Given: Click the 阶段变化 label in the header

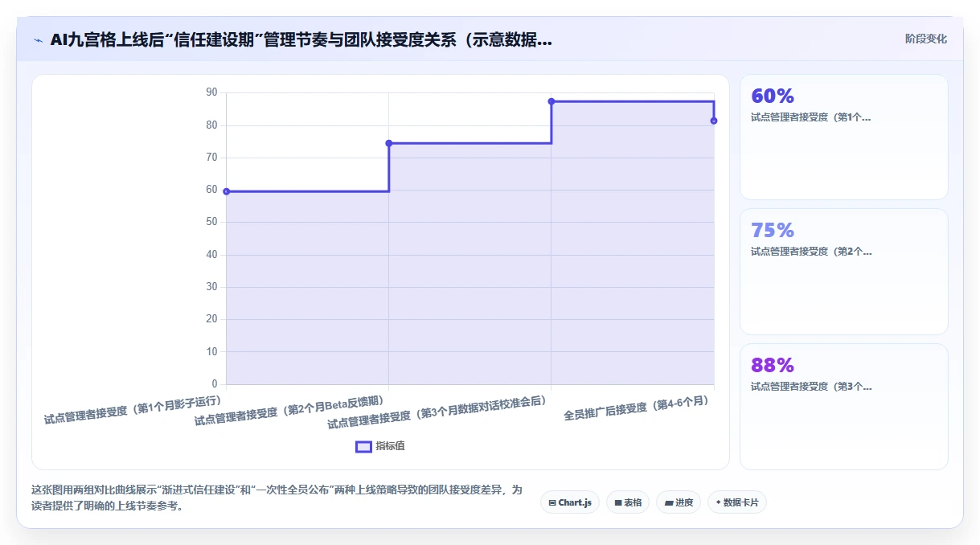Looking at the screenshot, I should click(925, 39).
